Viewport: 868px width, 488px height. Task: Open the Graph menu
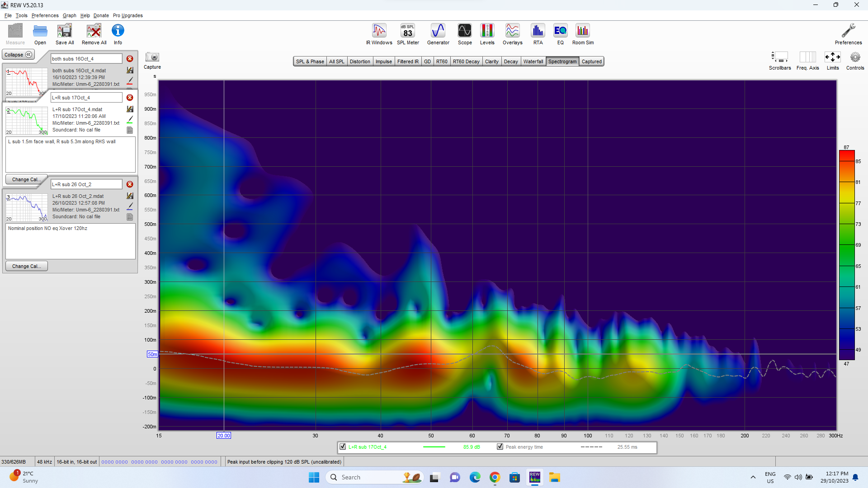[69, 15]
